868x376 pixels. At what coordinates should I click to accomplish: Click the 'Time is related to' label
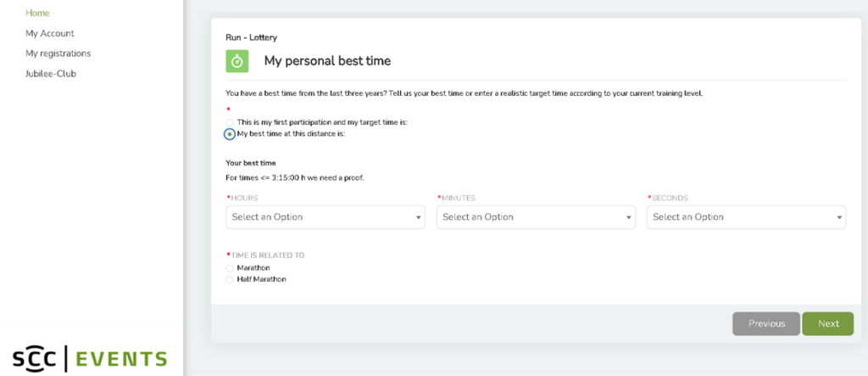[x=267, y=255]
